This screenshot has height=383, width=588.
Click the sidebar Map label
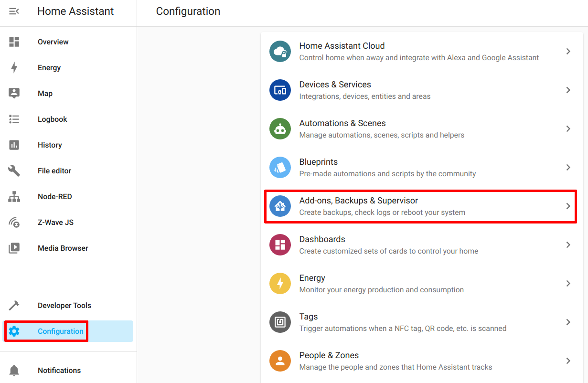coord(45,94)
